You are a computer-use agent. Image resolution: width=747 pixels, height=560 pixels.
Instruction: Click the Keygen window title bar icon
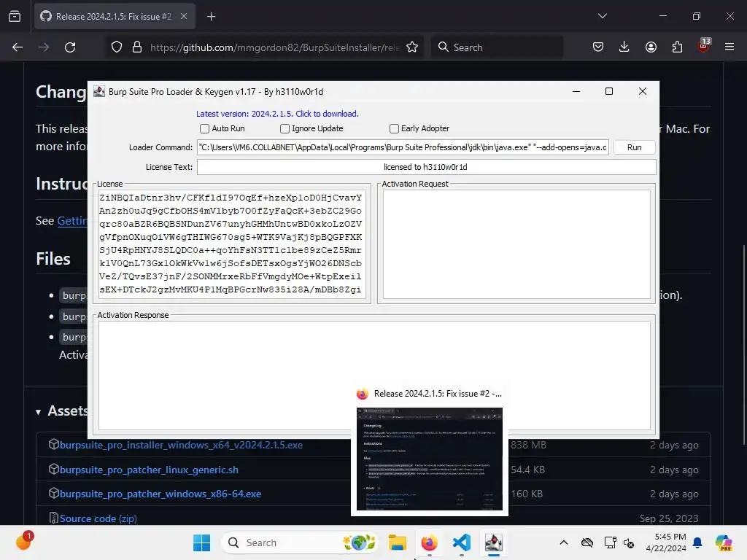[99, 91]
